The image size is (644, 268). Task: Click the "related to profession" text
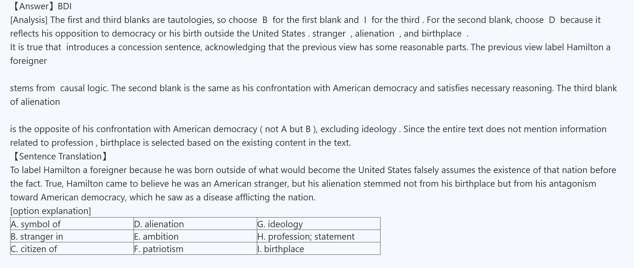click(52, 143)
